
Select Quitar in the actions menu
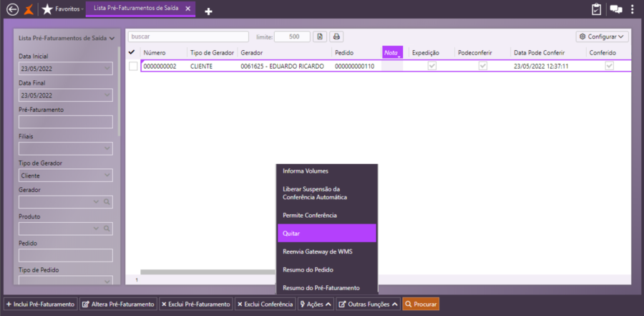(x=327, y=233)
